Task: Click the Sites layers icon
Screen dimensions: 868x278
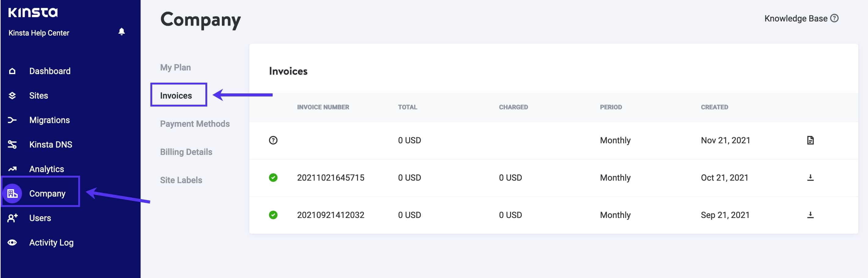Action: pos(12,96)
